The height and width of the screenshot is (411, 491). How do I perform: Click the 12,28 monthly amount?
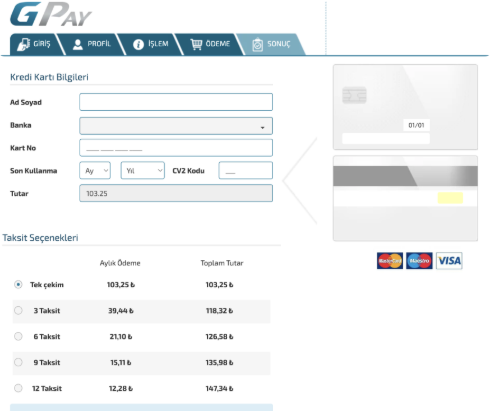point(121,388)
